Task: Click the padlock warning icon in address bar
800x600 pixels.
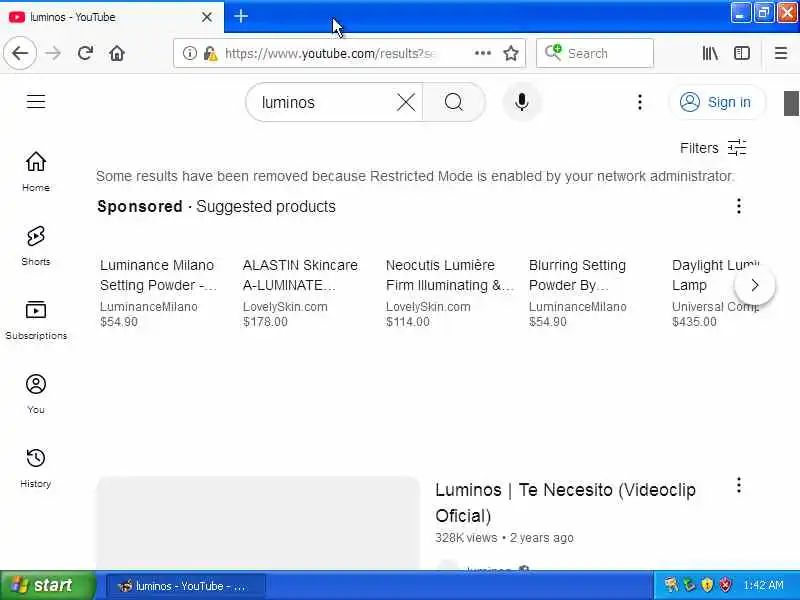Action: pyautogui.click(x=210, y=53)
